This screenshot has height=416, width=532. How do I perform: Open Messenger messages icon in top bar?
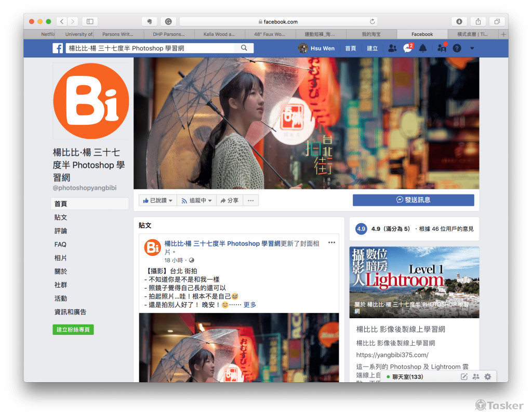click(x=407, y=48)
